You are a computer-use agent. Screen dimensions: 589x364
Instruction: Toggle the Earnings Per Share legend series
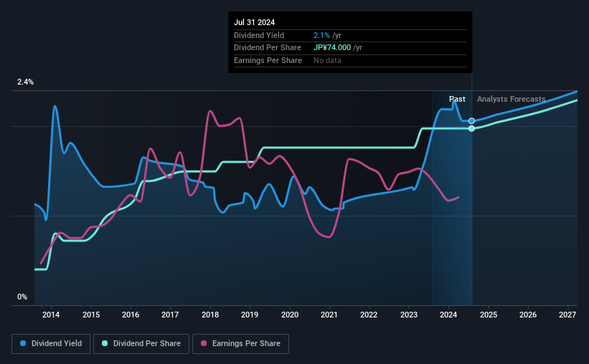(240, 344)
